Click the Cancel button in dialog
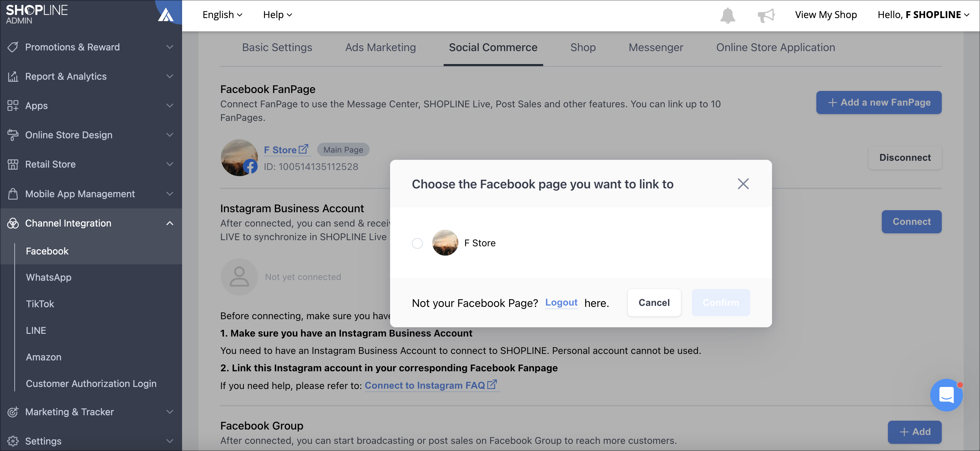Viewport: 980px width, 451px height. point(654,302)
